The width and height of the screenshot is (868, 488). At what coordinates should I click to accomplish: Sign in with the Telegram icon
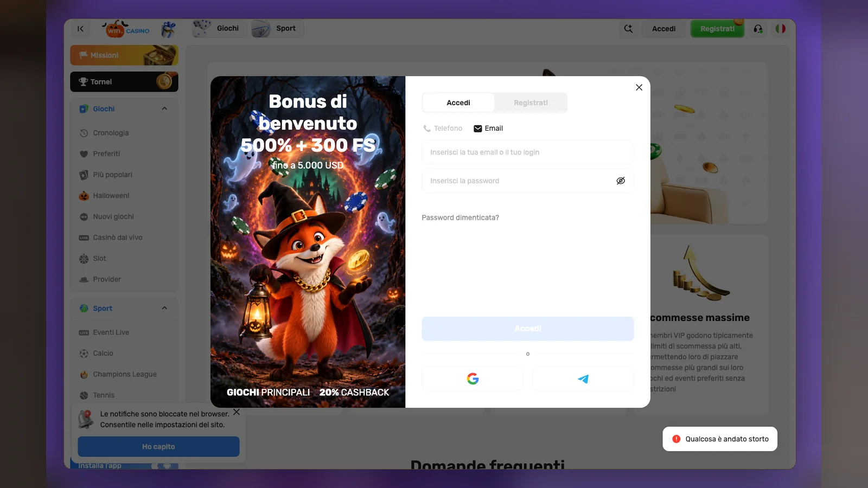pyautogui.click(x=583, y=378)
